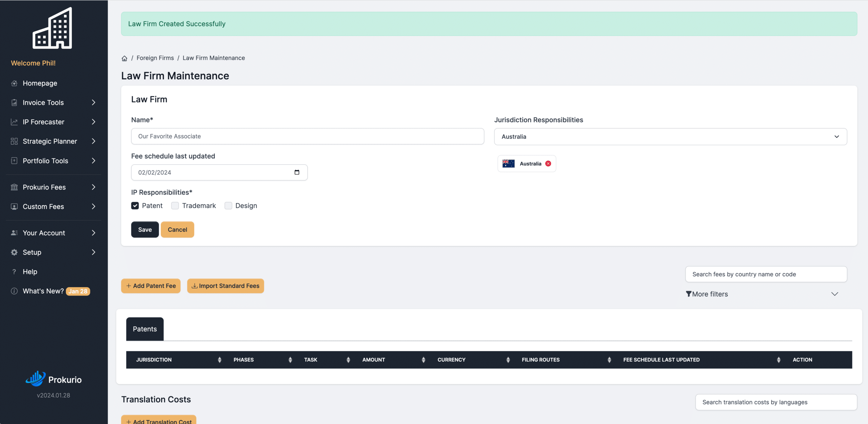Open Homepage from the sidebar
Screen dimensions: 868x424
(40, 83)
